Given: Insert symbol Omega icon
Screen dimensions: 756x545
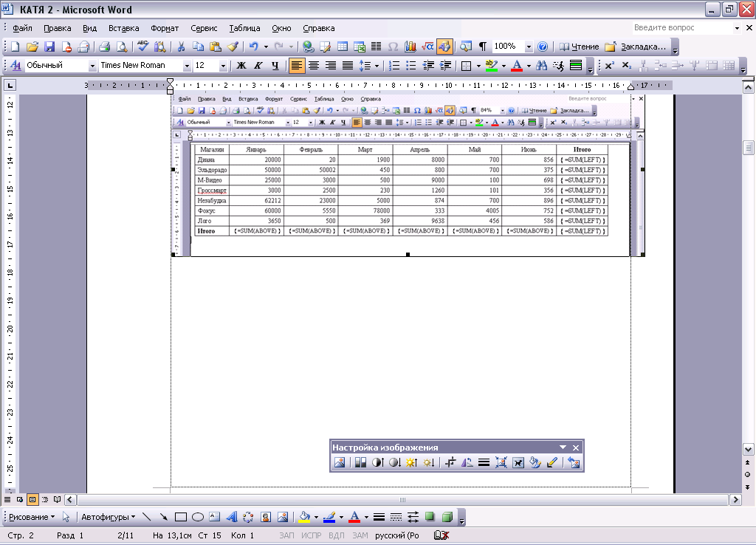Looking at the screenshot, I should click(x=394, y=47).
